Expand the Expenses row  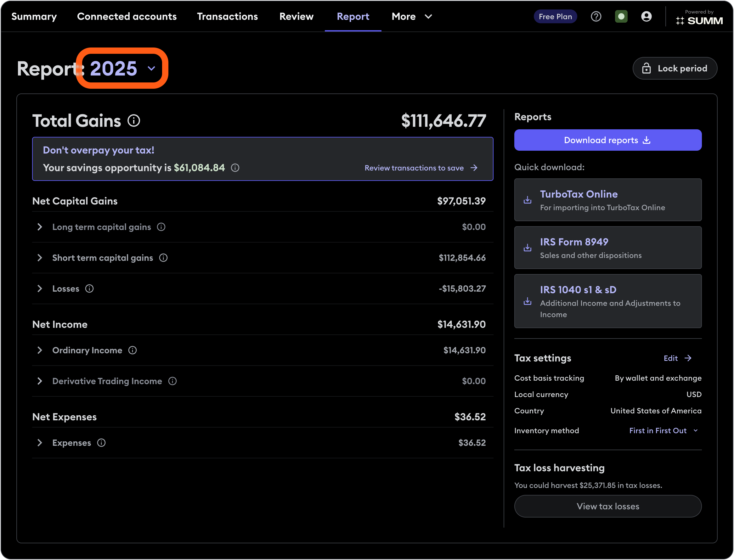coord(39,443)
